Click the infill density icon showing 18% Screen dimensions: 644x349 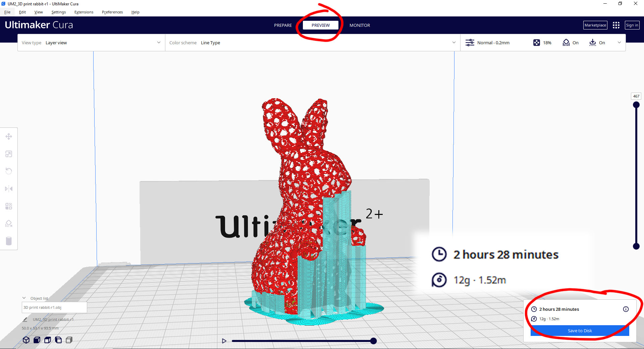point(537,43)
